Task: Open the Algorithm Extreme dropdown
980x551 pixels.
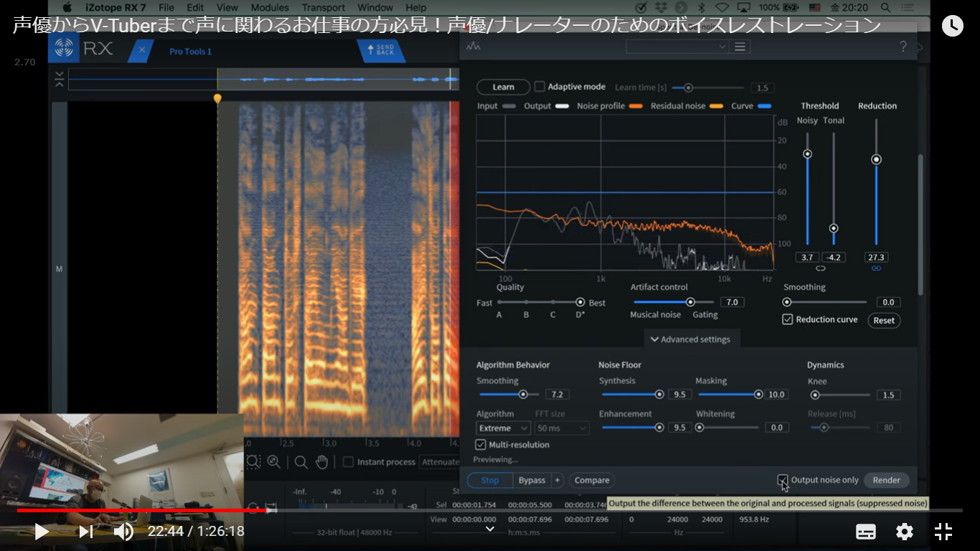Action: click(503, 428)
